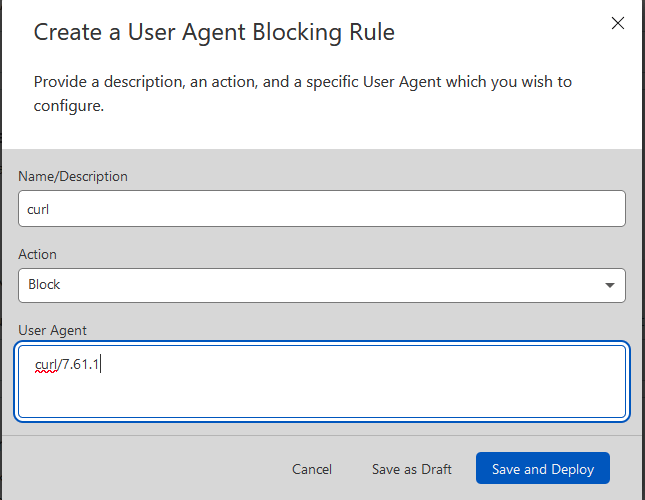Save the rule as Draft
The height and width of the screenshot is (500, 645).
click(412, 469)
